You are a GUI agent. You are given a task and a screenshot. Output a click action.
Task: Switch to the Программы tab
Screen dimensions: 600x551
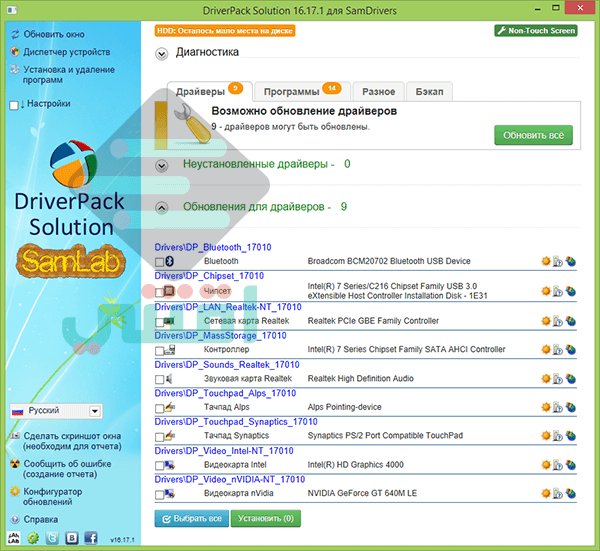pyautogui.click(x=302, y=91)
